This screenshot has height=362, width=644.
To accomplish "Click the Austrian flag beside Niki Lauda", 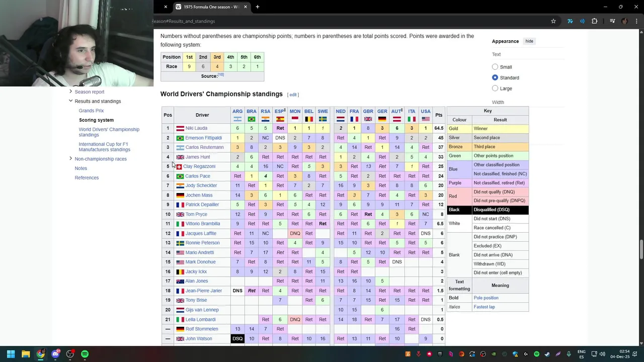I will 180,128.
